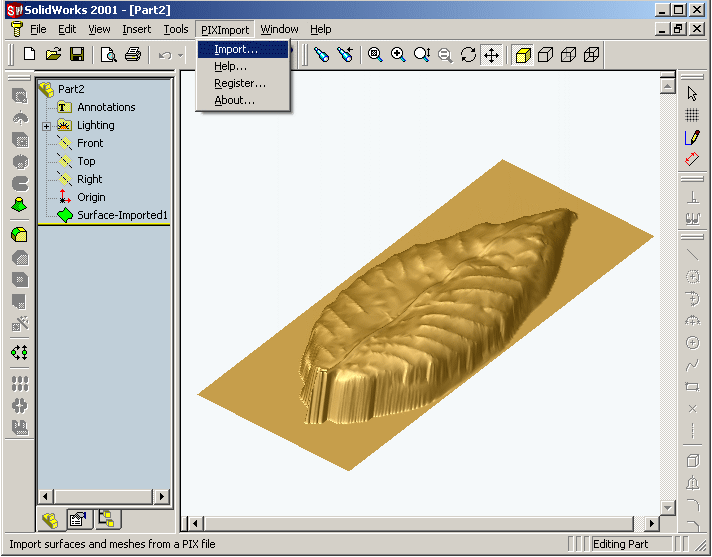
Task: Open the Help menu in menu bar
Action: pos(321,29)
